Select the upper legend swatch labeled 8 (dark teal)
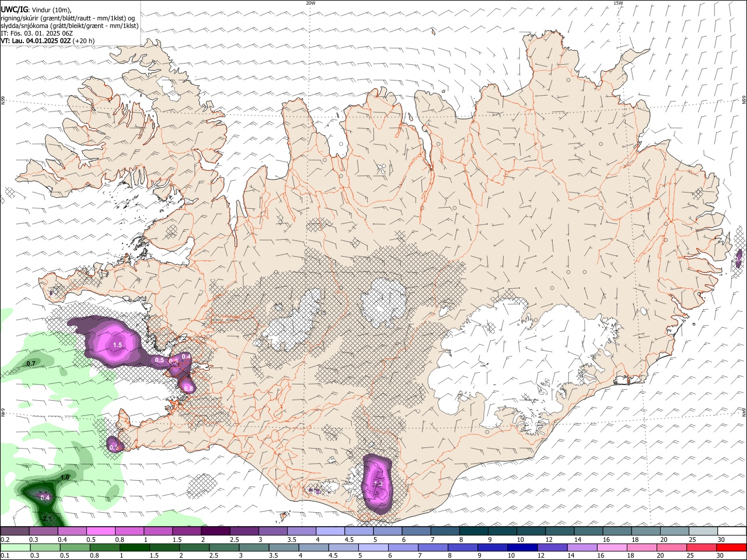Viewport: 747px width, 560px height. 474,531
